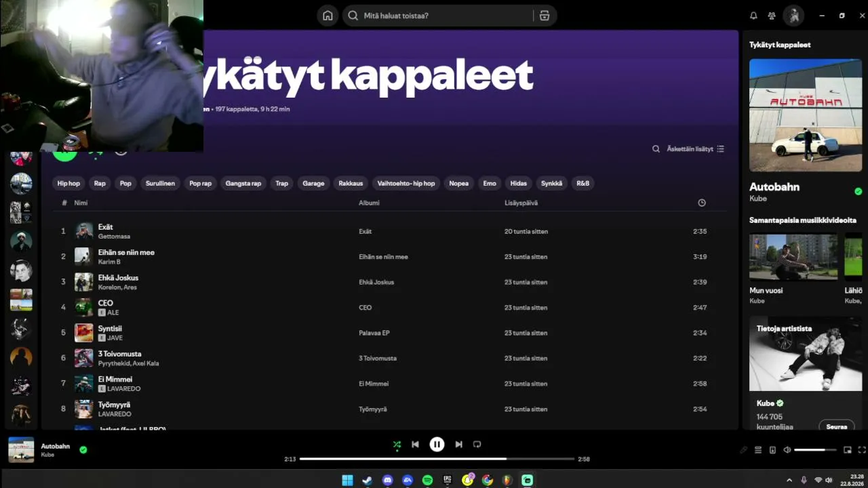
Task: Open artist Karim B link
Action: point(109,262)
